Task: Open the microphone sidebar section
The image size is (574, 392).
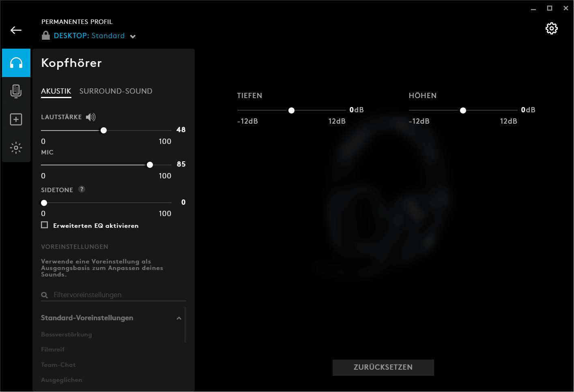Action: pos(16,91)
